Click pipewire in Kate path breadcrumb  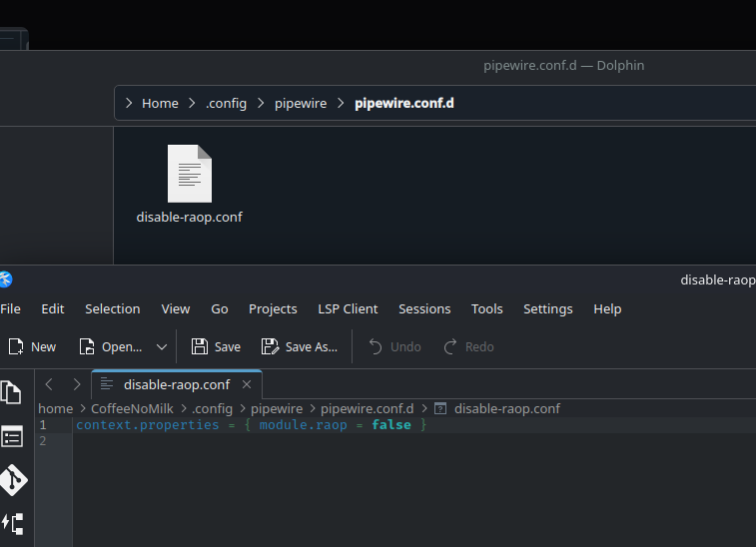tap(277, 408)
